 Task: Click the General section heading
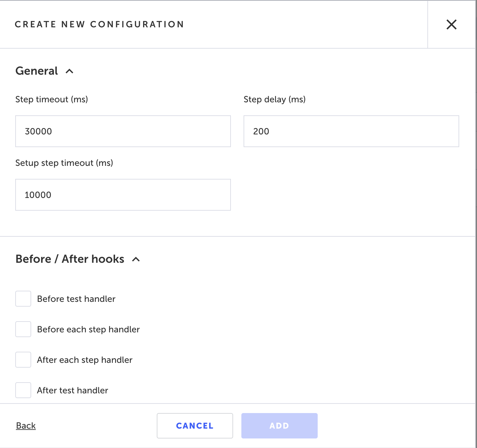pos(37,71)
